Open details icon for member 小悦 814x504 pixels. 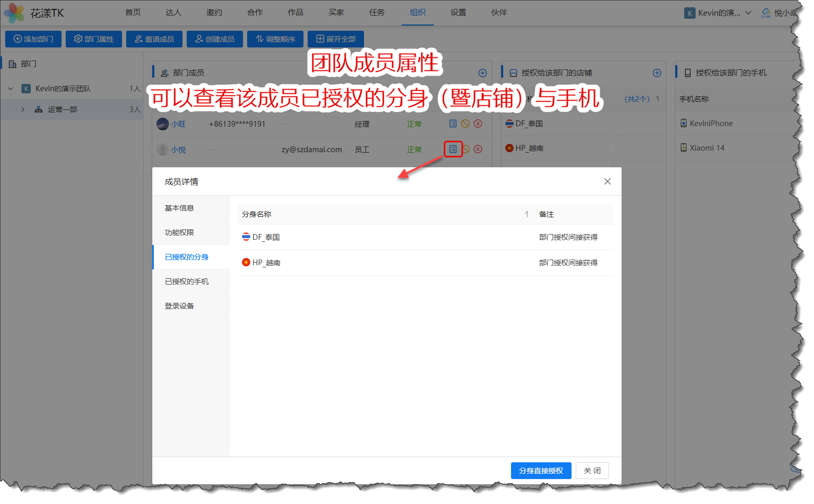click(x=453, y=149)
